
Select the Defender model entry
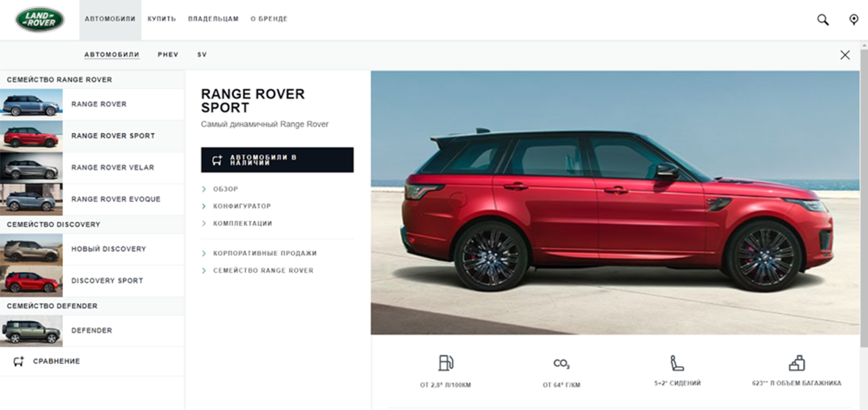92,331
